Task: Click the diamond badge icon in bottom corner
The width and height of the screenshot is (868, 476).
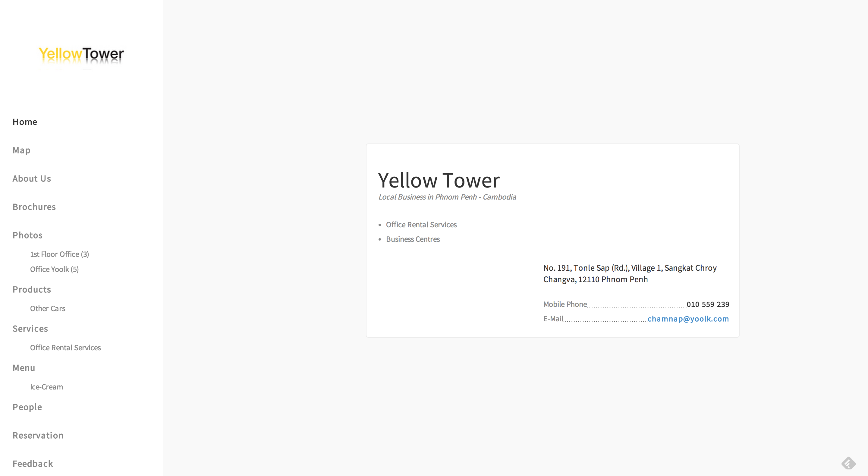Action: (x=848, y=463)
